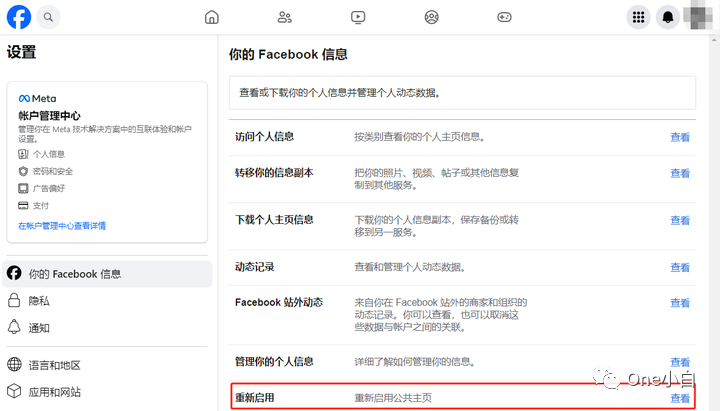Click the 你的 Facebook 信息 page heading
The image size is (720, 411).
[x=288, y=55]
